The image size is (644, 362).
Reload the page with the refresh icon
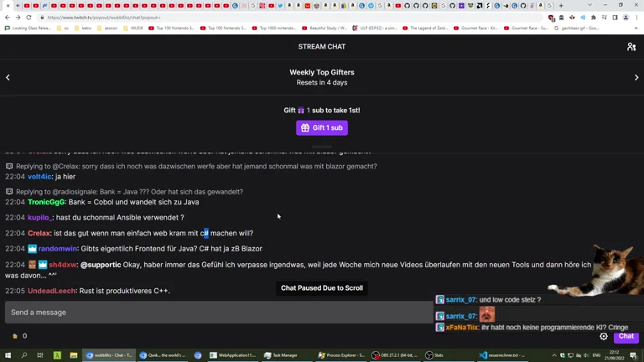point(29,18)
